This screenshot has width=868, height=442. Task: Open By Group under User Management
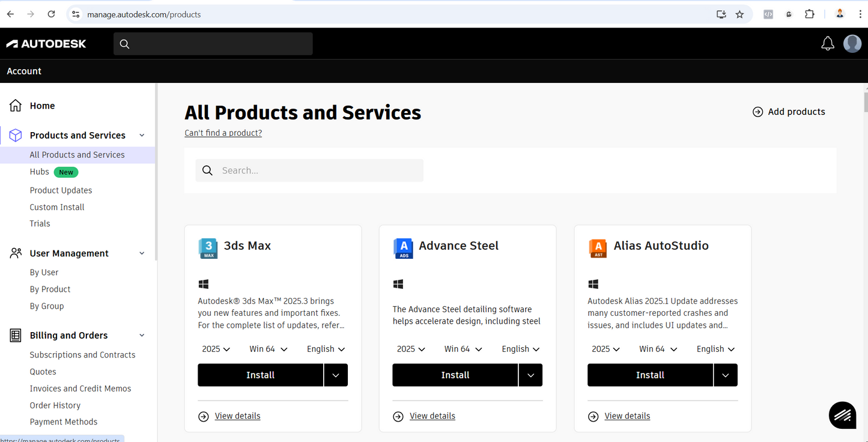coord(47,306)
